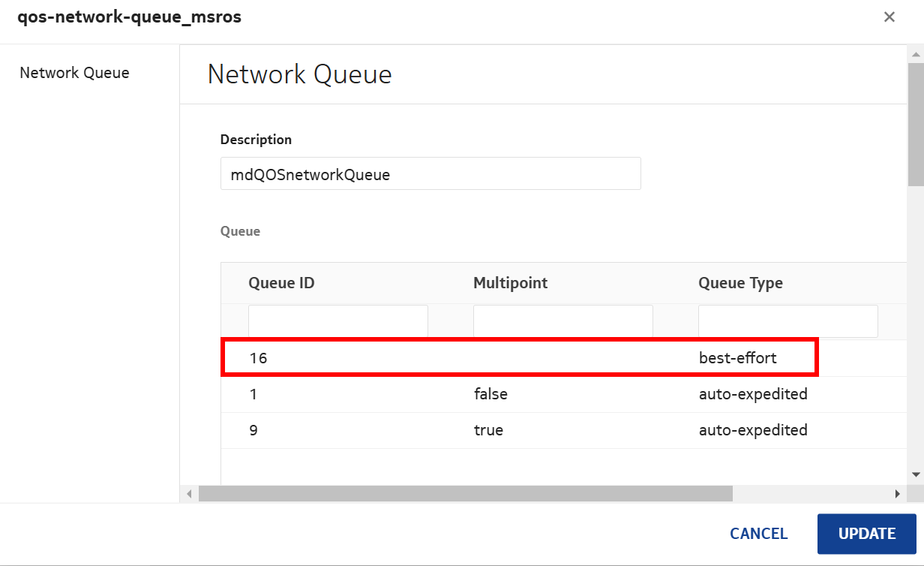Focus the Queue Type filter box
The image size is (924, 566).
787,321
